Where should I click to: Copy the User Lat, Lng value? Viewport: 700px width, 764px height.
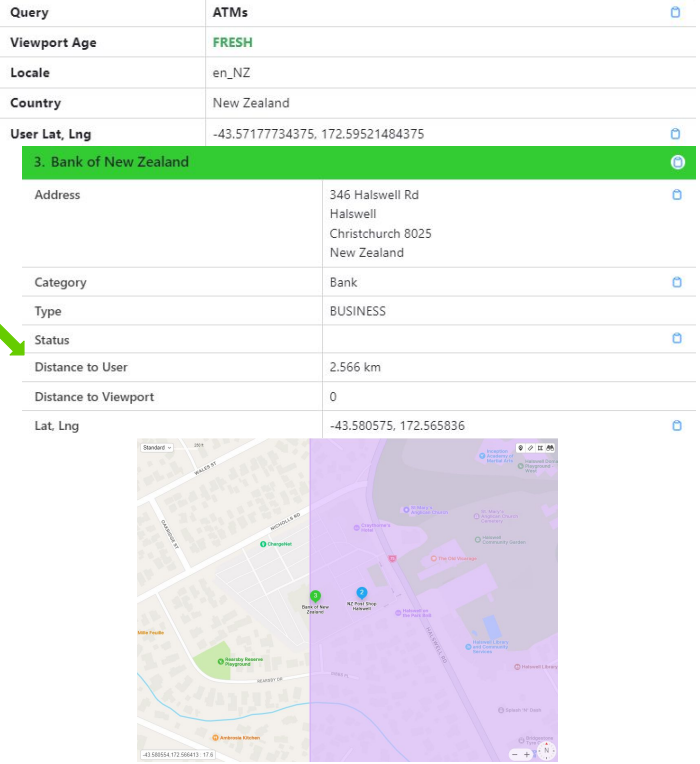(675, 134)
